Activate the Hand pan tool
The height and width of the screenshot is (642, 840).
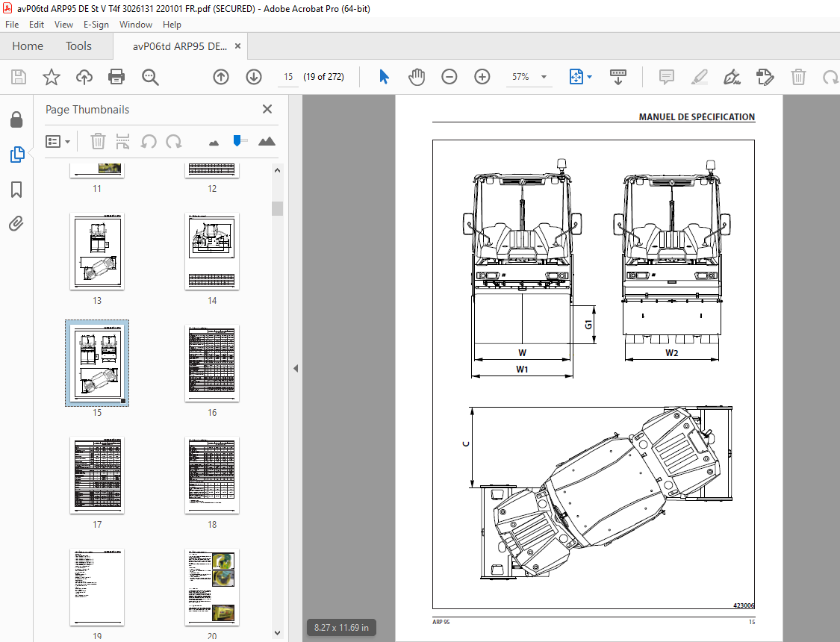point(416,77)
